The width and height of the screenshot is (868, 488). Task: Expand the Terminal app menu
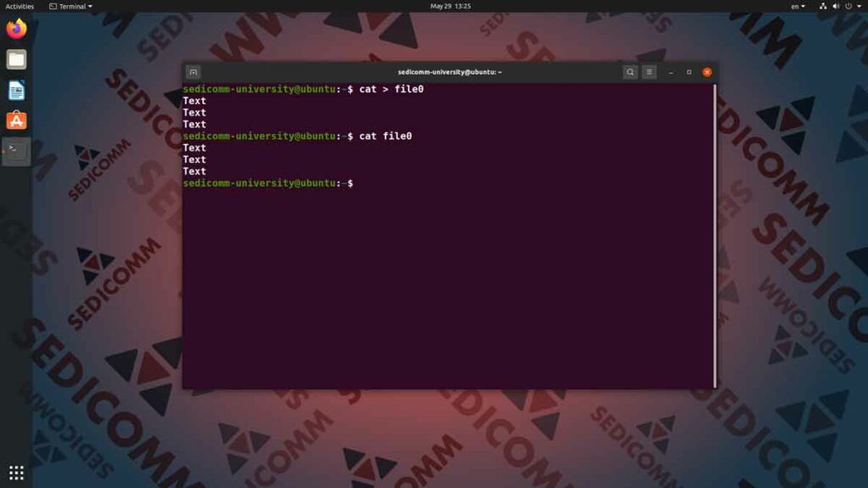click(x=71, y=6)
